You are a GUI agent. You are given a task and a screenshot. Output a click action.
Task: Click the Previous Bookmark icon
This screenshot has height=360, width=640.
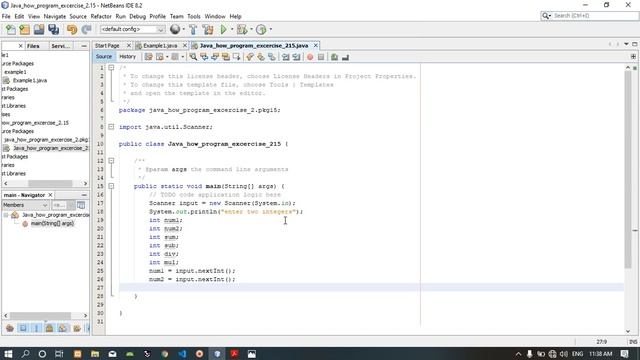250,57
